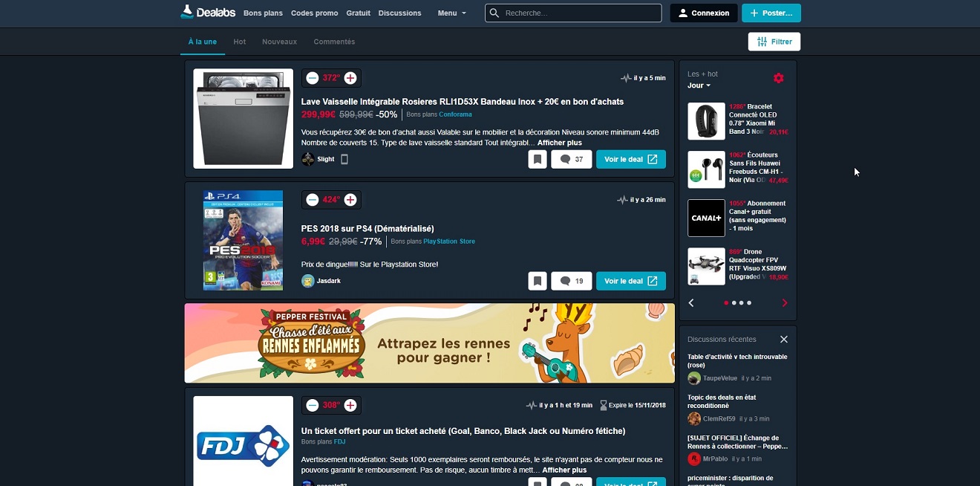Open 'Table d'activité v tech introuvable' discussion

(737, 361)
